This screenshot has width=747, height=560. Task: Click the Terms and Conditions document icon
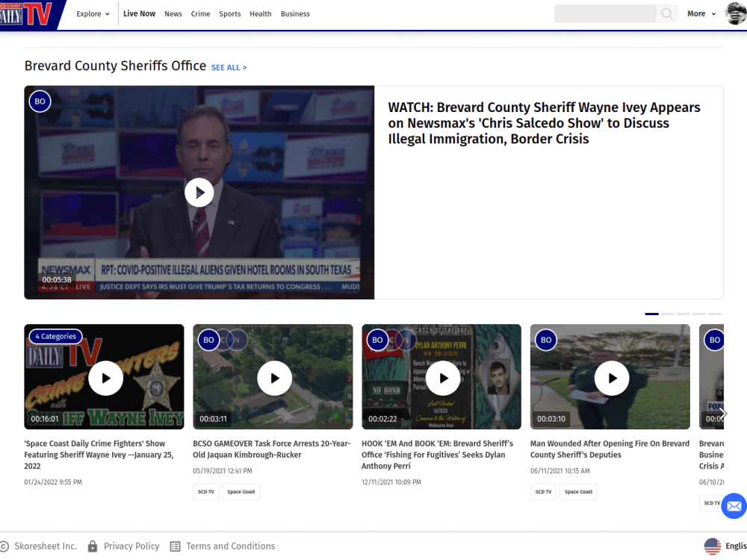(176, 547)
